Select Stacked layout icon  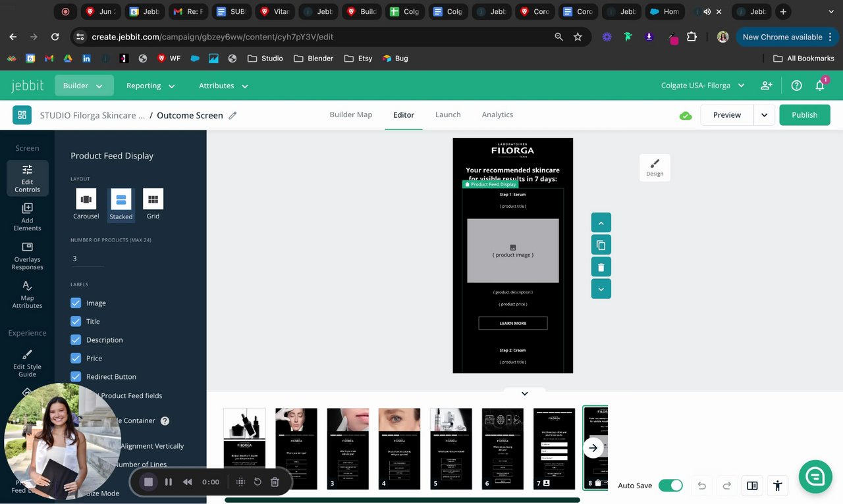(x=121, y=199)
